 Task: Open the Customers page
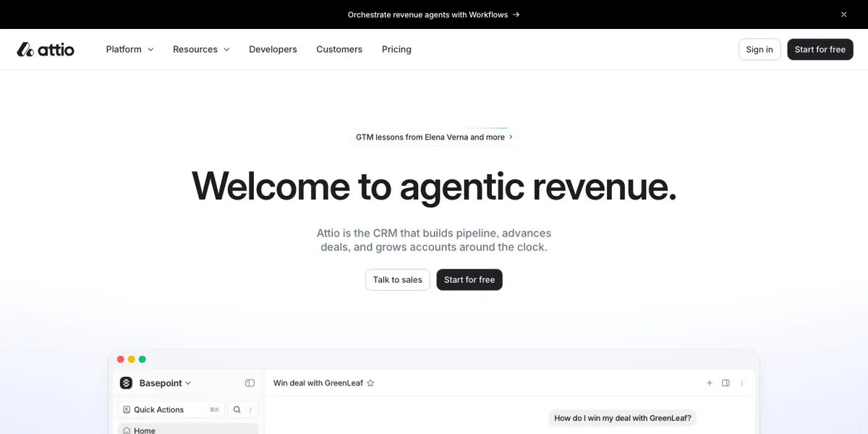(x=339, y=49)
